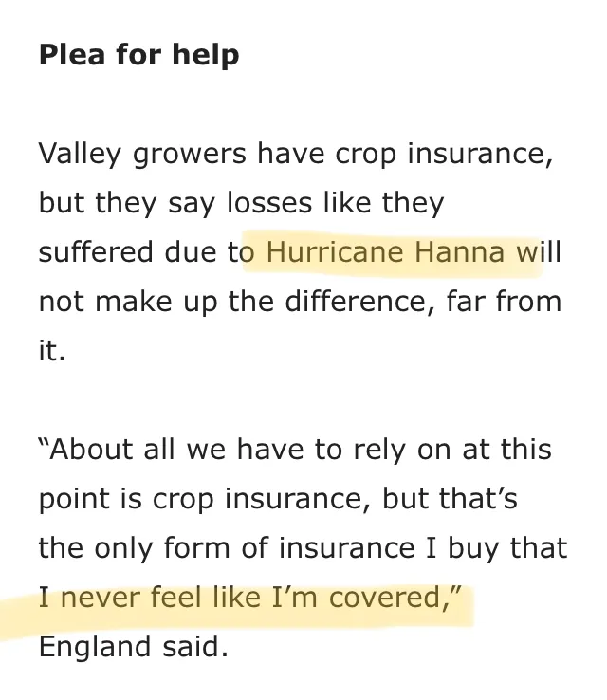This screenshot has width=607, height=700.
Task: Click the phrase "the only form of insurance"
Action: click(x=227, y=548)
